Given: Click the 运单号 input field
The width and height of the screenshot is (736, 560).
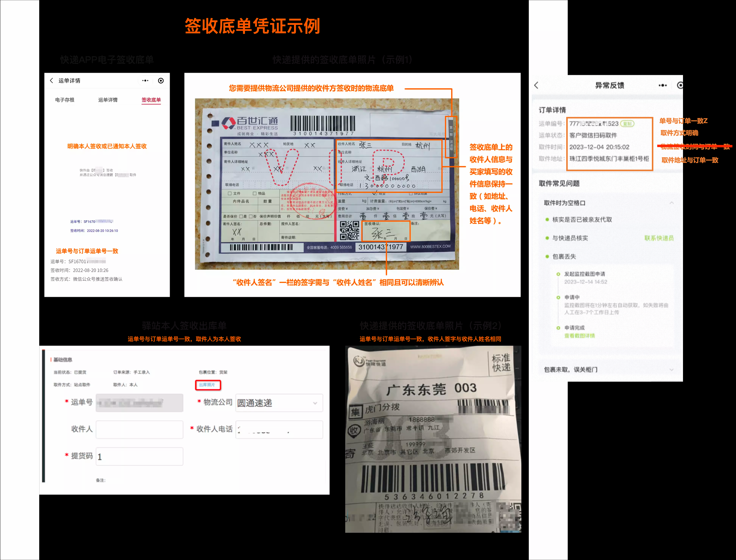Looking at the screenshot, I should 139,403.
